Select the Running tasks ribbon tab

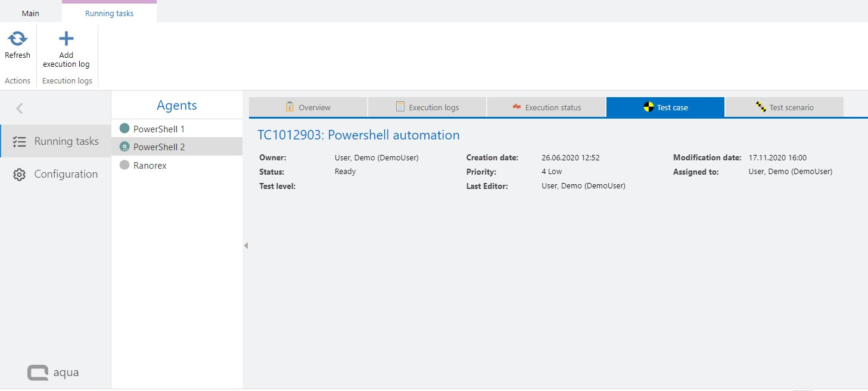(109, 13)
